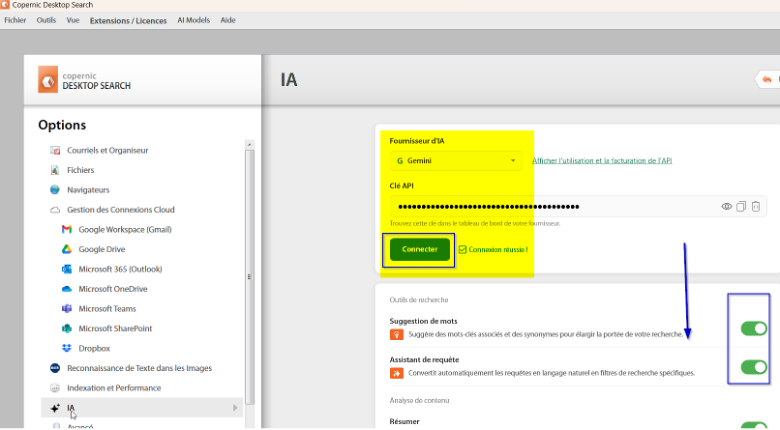Click the Gestion des Connexions Cloud icon
This screenshot has width=780, height=430.
55,210
